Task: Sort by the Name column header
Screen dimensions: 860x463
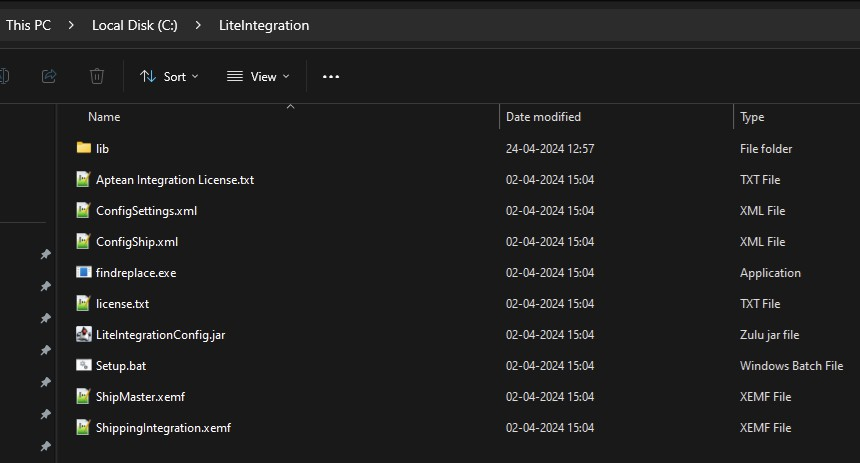Action: tap(104, 117)
